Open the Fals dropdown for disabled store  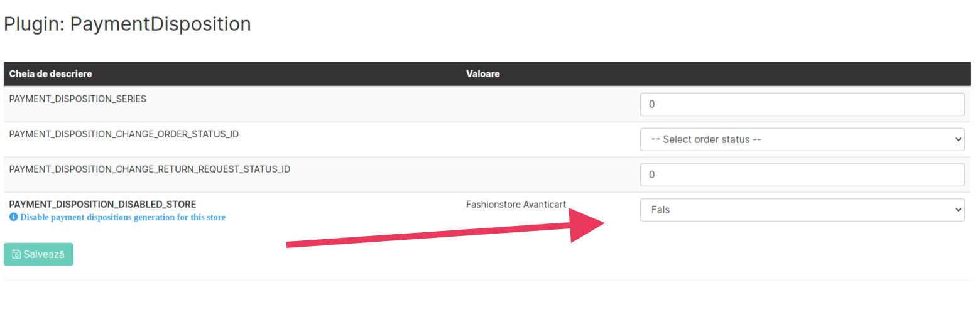click(x=802, y=210)
